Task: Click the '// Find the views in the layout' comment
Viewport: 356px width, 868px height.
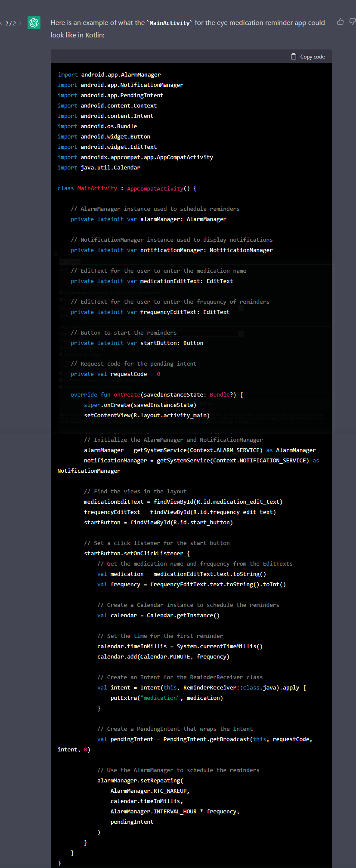Action: [x=135, y=491]
